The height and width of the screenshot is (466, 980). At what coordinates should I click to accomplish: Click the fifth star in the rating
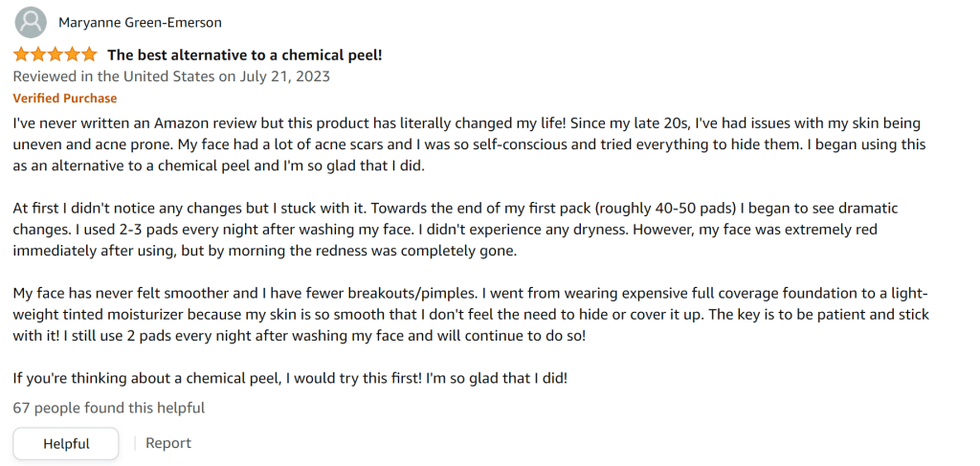click(x=89, y=55)
